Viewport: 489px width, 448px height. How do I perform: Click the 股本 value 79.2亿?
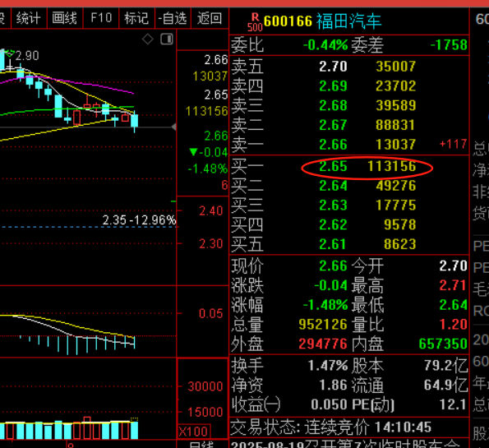pos(446,366)
